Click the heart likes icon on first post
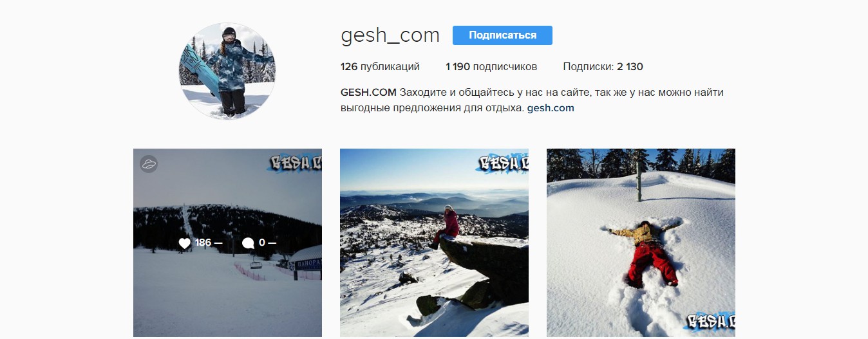Screen dimensions: 868x339 [x=185, y=243]
